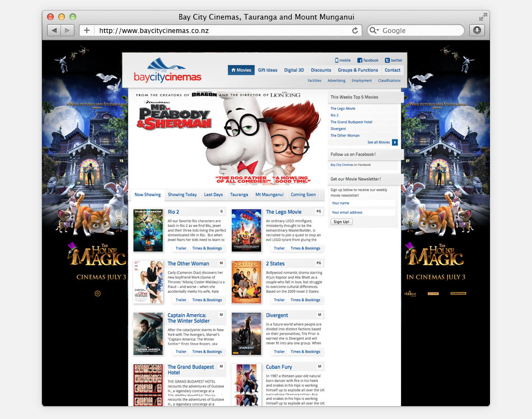Reload the page using the refresh icon
This screenshot has height=419, width=532.
pyautogui.click(x=355, y=30)
